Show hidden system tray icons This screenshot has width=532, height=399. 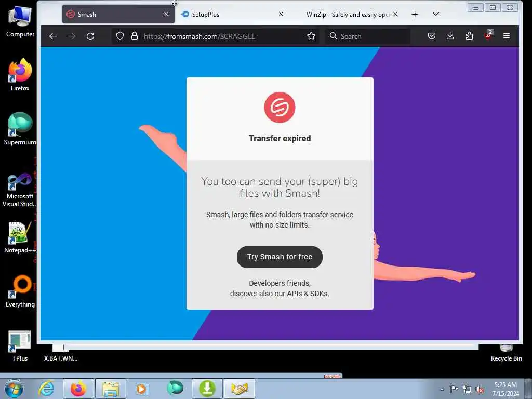(442, 389)
